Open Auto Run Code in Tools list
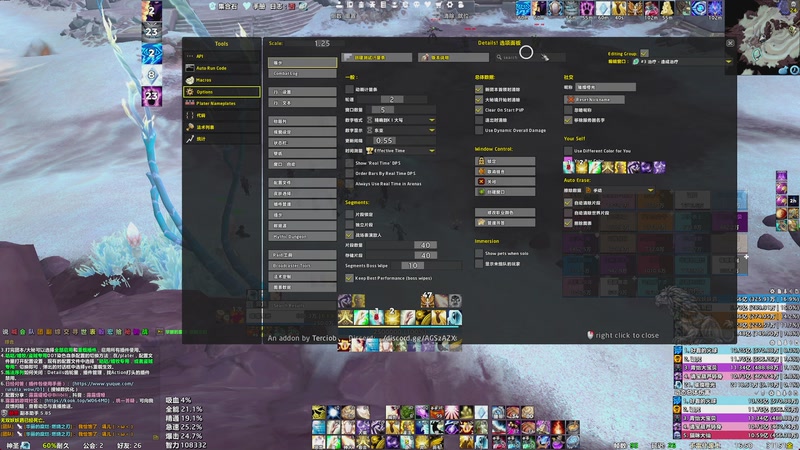The image size is (800, 450). coord(221,68)
